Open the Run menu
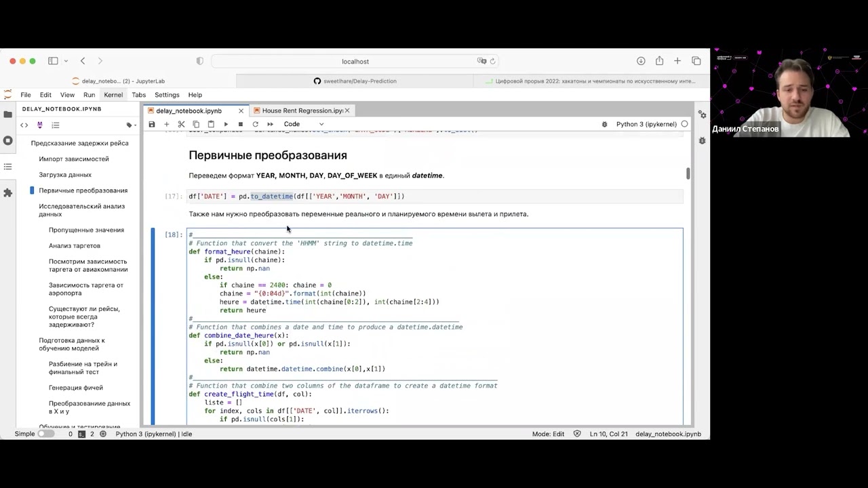The image size is (868, 488). pyautogui.click(x=89, y=95)
